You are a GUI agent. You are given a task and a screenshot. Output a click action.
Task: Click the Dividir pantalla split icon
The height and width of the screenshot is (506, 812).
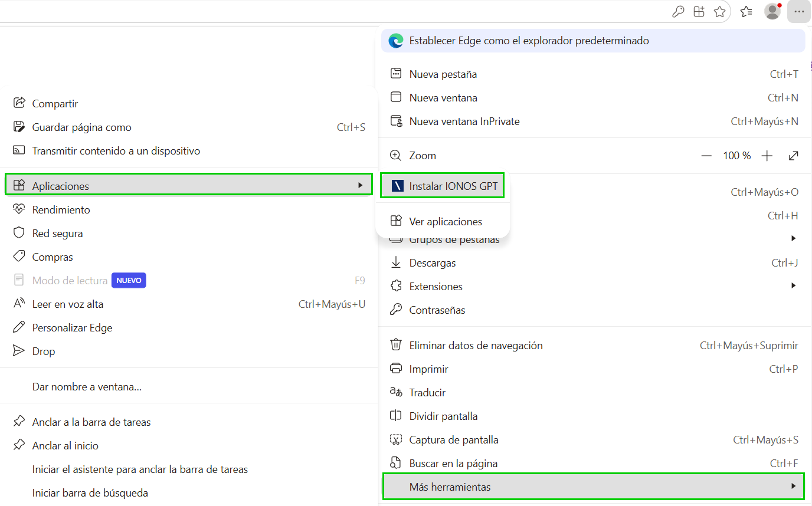396,416
